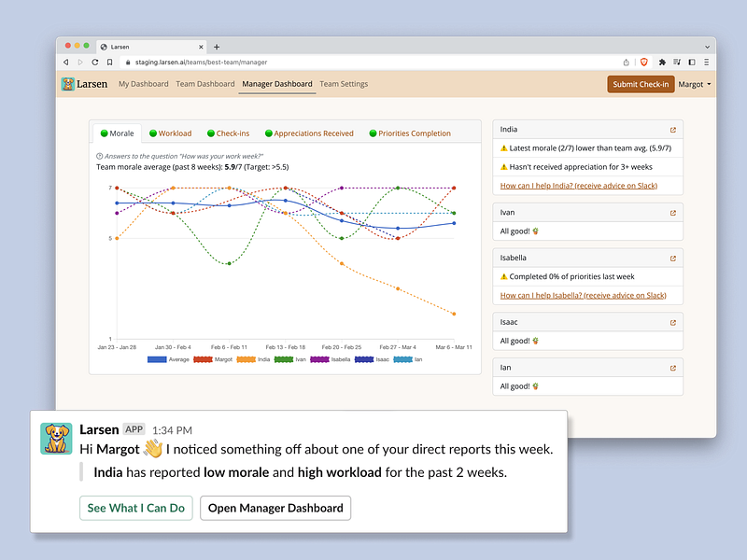Click the Larsen sender name in Slack
Screen dimensions: 747x560
tap(99, 429)
